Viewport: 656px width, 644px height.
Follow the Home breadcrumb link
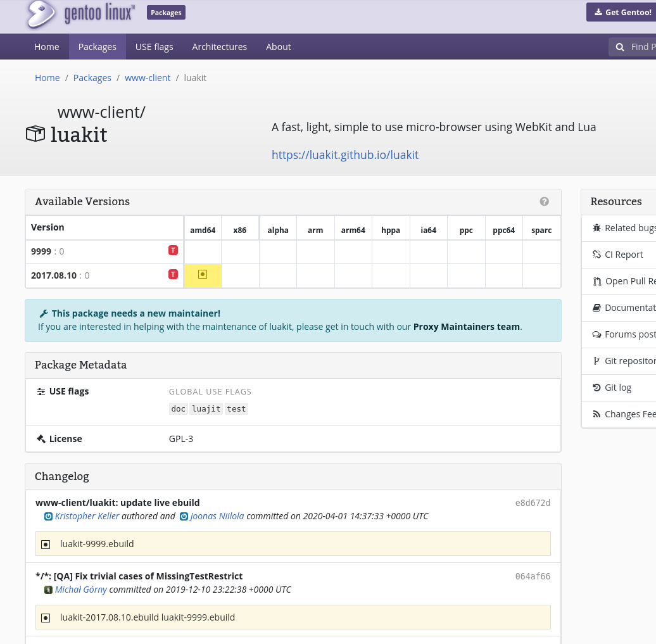[47, 78]
